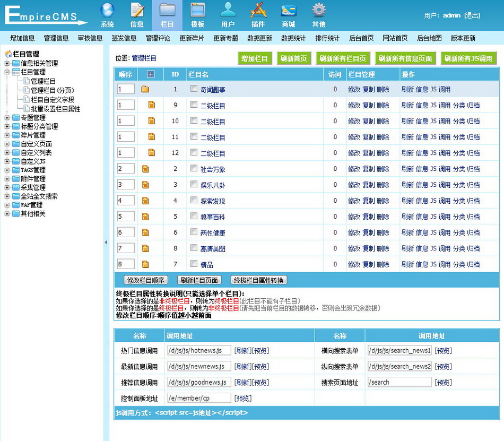
Task: Click the order field of 精品 row
Action: pos(126,264)
